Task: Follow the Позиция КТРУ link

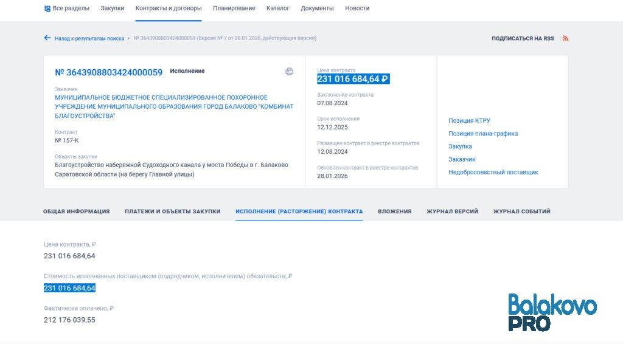Action: point(469,121)
